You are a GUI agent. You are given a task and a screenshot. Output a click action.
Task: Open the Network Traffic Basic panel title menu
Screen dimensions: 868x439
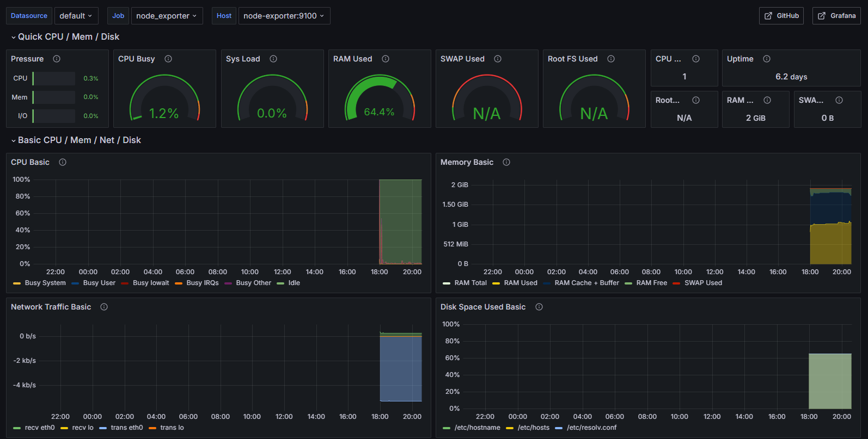[51, 307]
